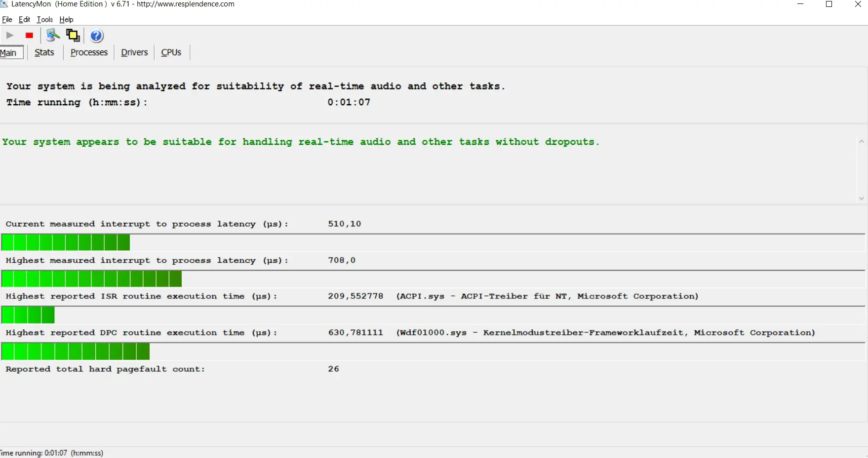Select the CPUs tab
868x458 pixels.
click(x=171, y=52)
